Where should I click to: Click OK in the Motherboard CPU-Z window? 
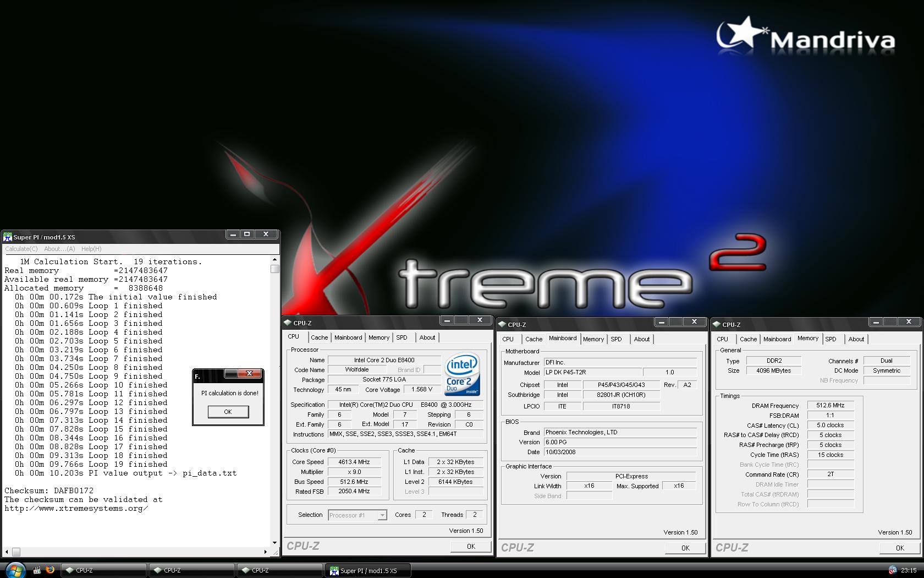(x=685, y=548)
